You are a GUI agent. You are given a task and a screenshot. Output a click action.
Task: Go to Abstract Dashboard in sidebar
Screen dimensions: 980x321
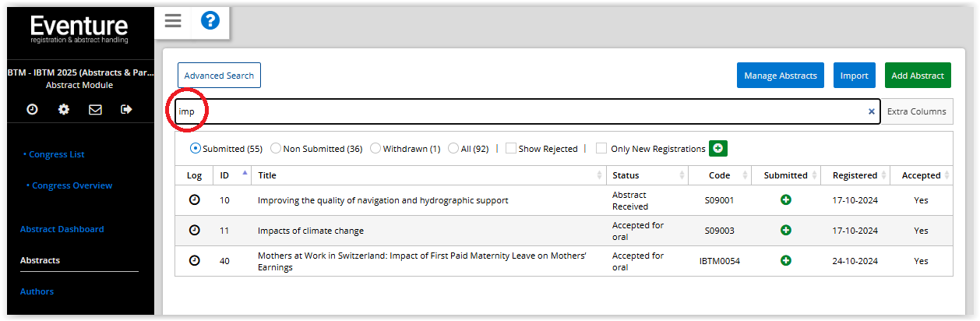pyautogui.click(x=62, y=229)
